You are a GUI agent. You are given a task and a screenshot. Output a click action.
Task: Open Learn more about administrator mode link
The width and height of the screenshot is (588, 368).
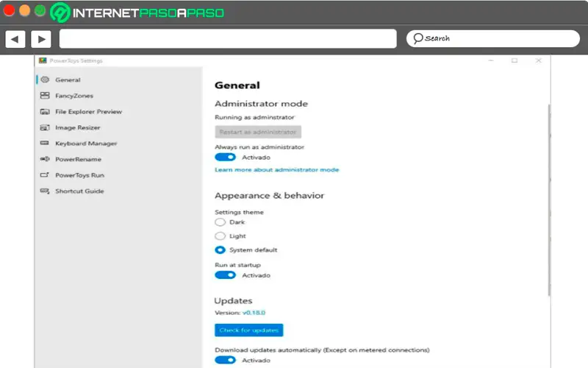pyautogui.click(x=276, y=170)
